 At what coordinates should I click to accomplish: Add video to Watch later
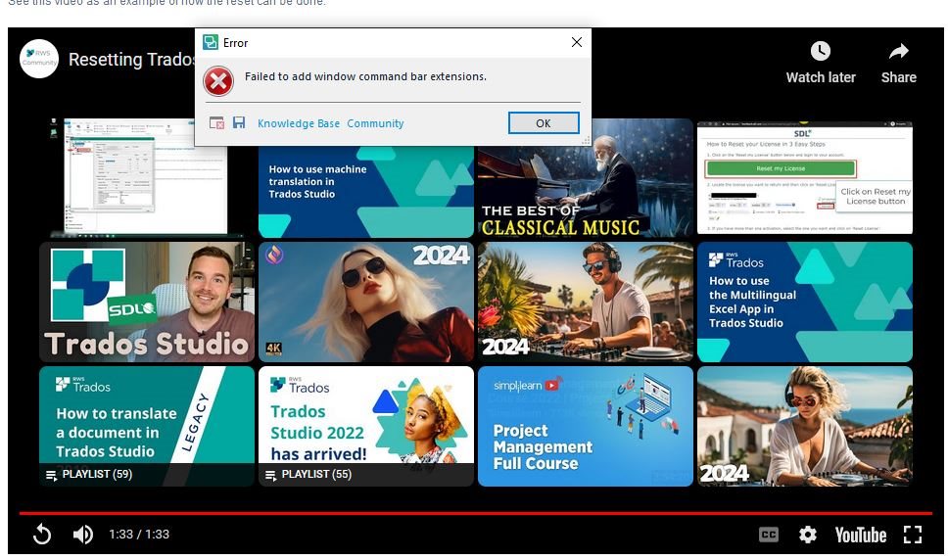tap(821, 63)
